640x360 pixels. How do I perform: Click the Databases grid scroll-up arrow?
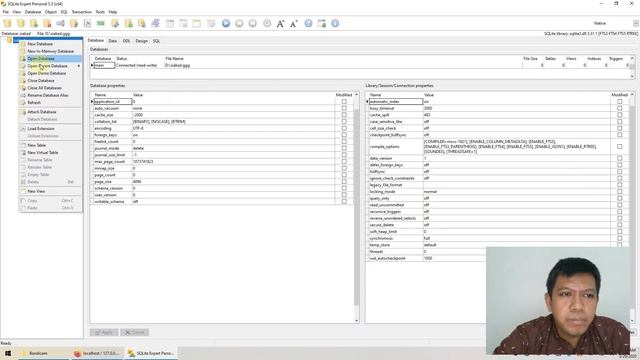tap(632, 58)
